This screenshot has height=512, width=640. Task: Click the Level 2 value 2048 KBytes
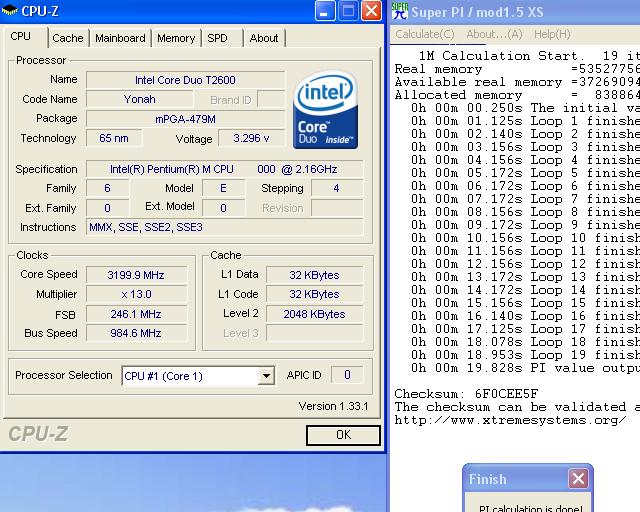pyautogui.click(x=314, y=314)
